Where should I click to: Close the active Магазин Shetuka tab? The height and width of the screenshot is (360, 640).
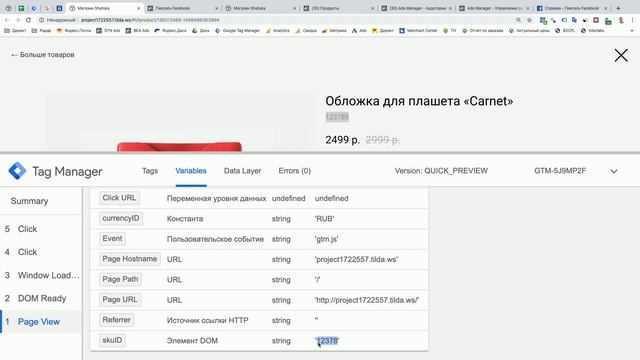pyautogui.click(x=138, y=8)
